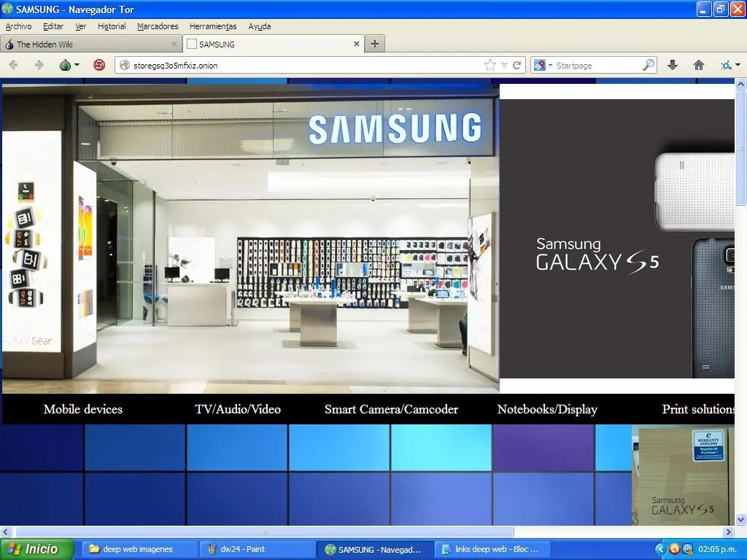Image resolution: width=747 pixels, height=560 pixels.
Task: Click the 02:05 p.m. taskbar clock
Action: point(718,550)
